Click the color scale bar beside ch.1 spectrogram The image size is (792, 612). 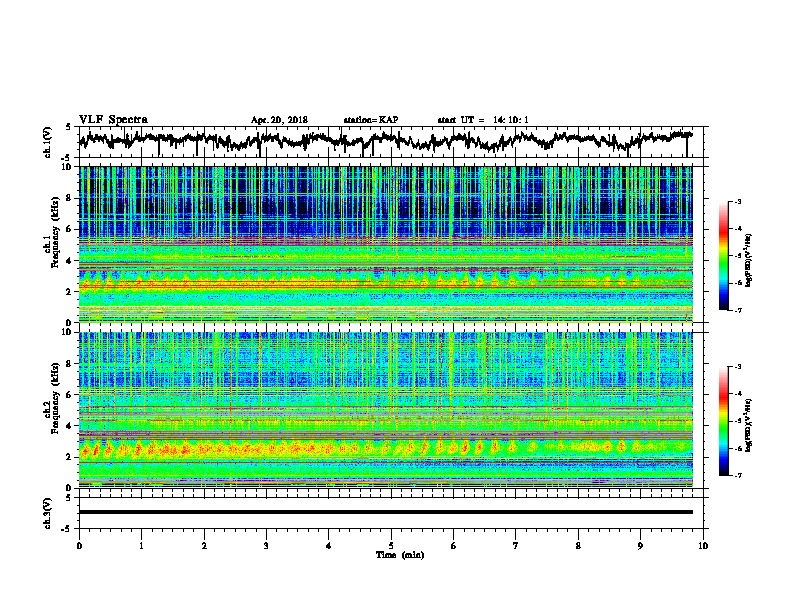tap(723, 256)
